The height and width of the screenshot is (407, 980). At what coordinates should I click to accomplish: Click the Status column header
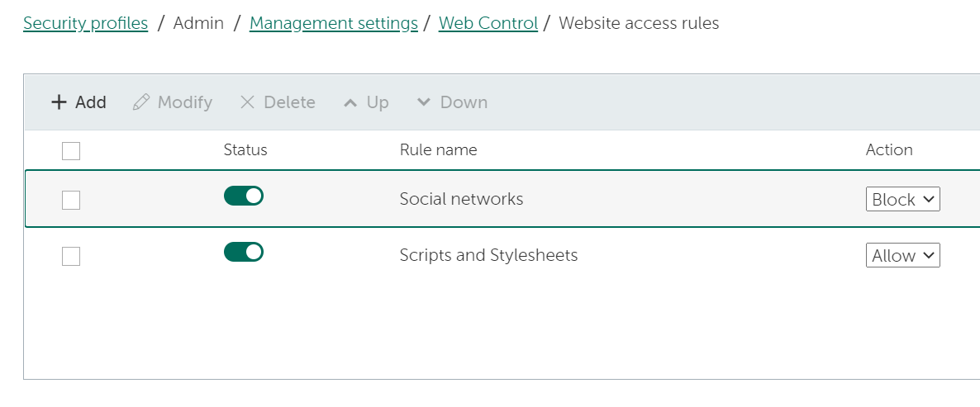pyautogui.click(x=245, y=149)
